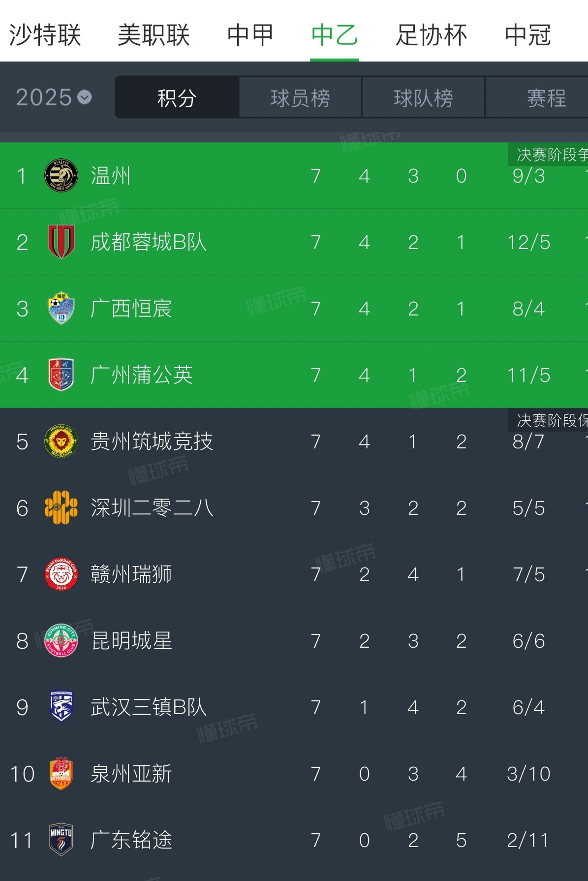The height and width of the screenshot is (881, 588).
Task: Click the 广州蒲公英 club crest
Action: click(x=59, y=375)
